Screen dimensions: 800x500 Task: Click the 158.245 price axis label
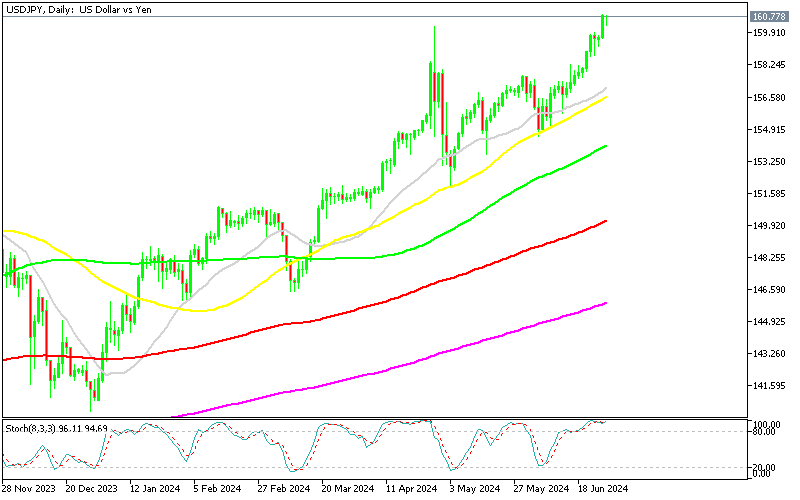[x=769, y=65]
